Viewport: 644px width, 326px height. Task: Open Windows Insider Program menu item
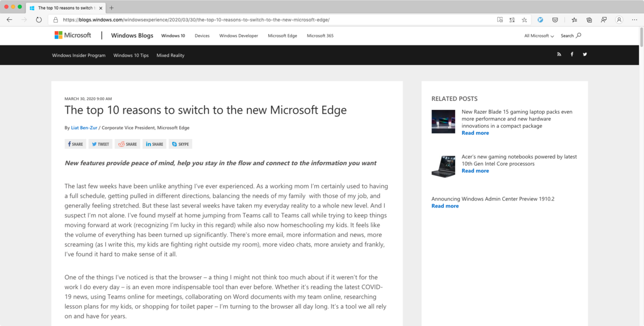point(79,55)
